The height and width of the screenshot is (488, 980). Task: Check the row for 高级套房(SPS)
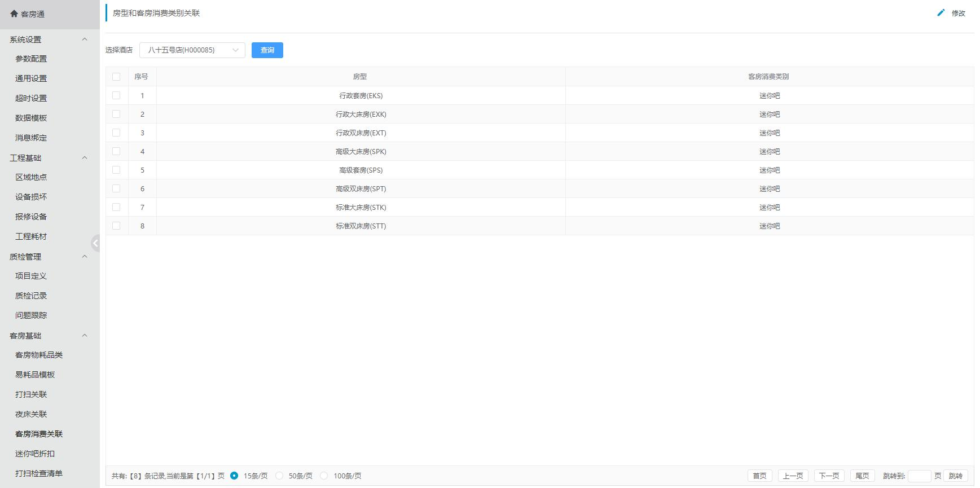(116, 170)
